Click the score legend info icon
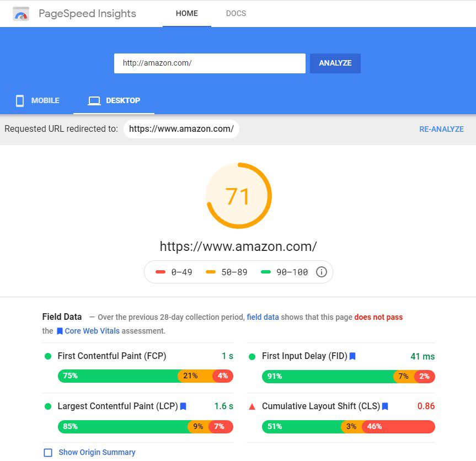Viewport: 476px width, 461px height. (x=322, y=272)
